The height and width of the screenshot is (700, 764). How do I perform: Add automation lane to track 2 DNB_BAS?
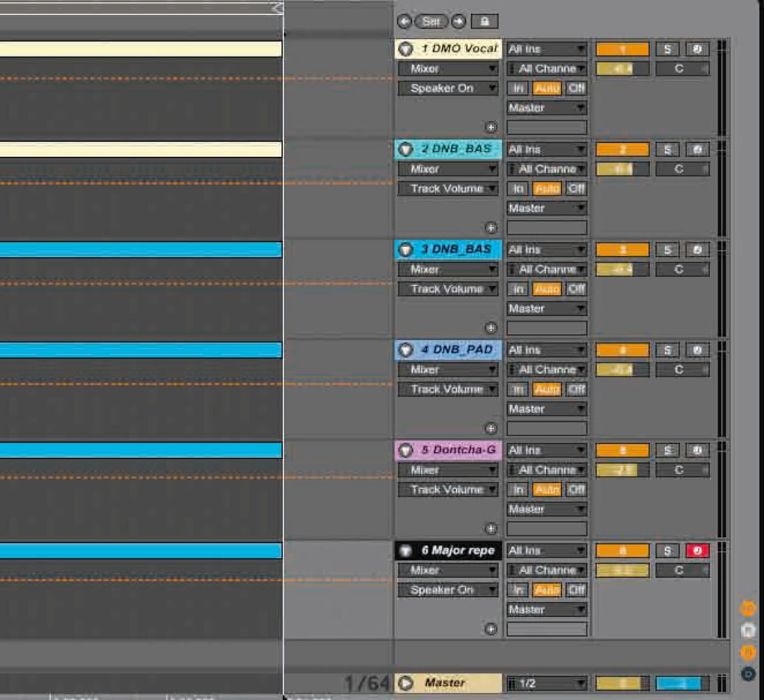[490, 227]
